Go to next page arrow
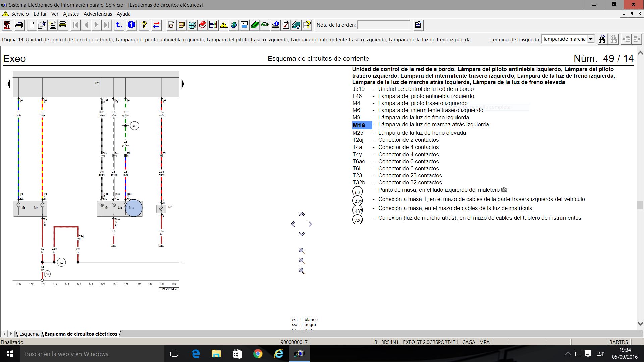This screenshot has height=362, width=644. [96, 25]
